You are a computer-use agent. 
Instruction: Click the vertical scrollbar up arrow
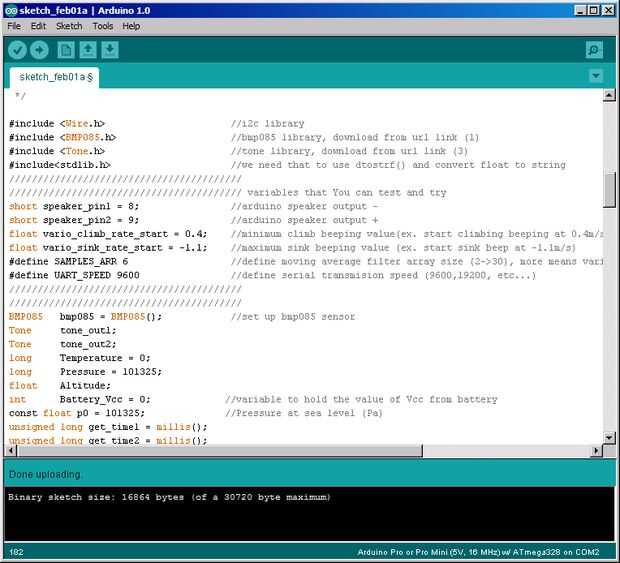pos(609,95)
